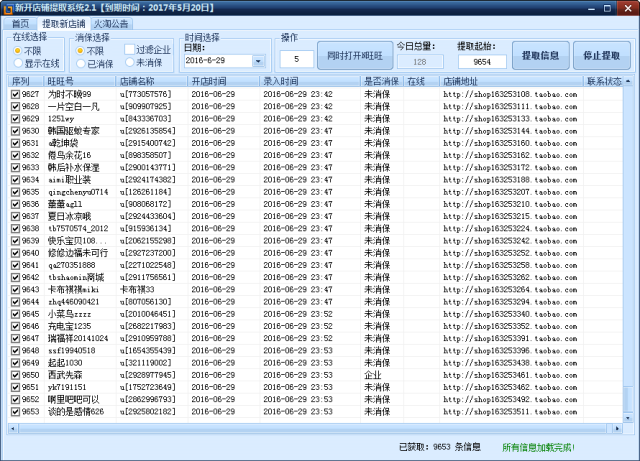Toggle the checkbox for row 9643
This screenshot has height=461, width=640.
point(16,290)
